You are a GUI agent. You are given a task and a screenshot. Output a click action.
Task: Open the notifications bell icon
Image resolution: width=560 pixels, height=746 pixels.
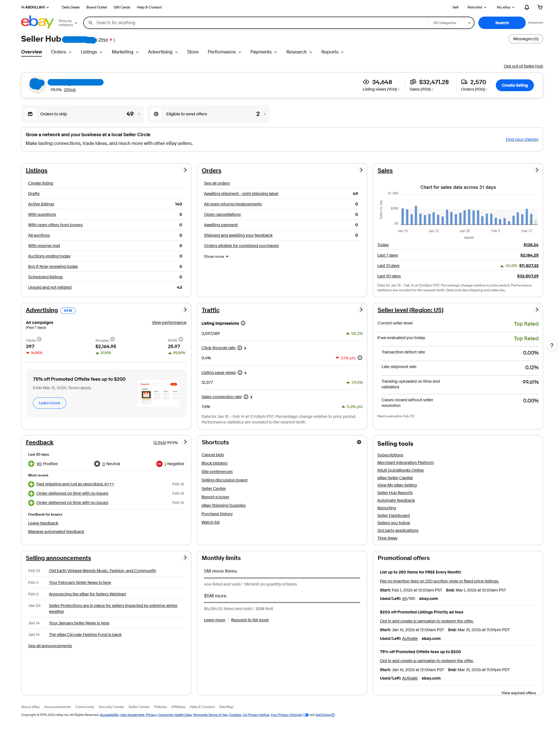[x=526, y=7]
